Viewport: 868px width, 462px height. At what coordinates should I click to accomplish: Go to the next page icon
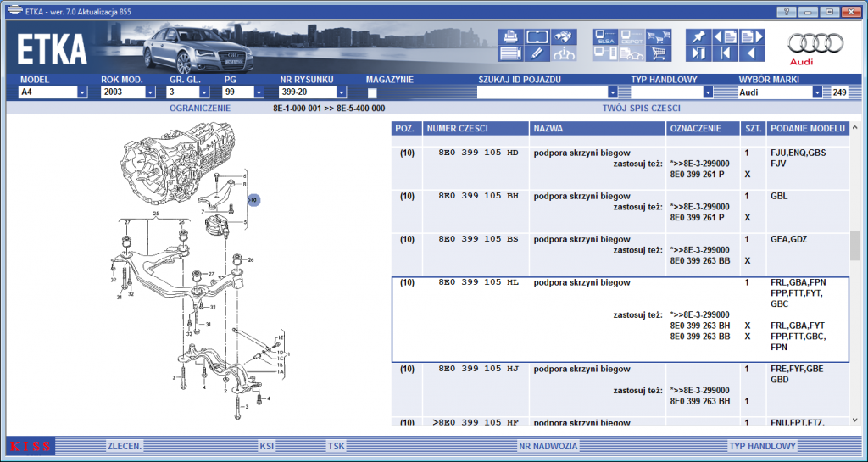pos(753,37)
